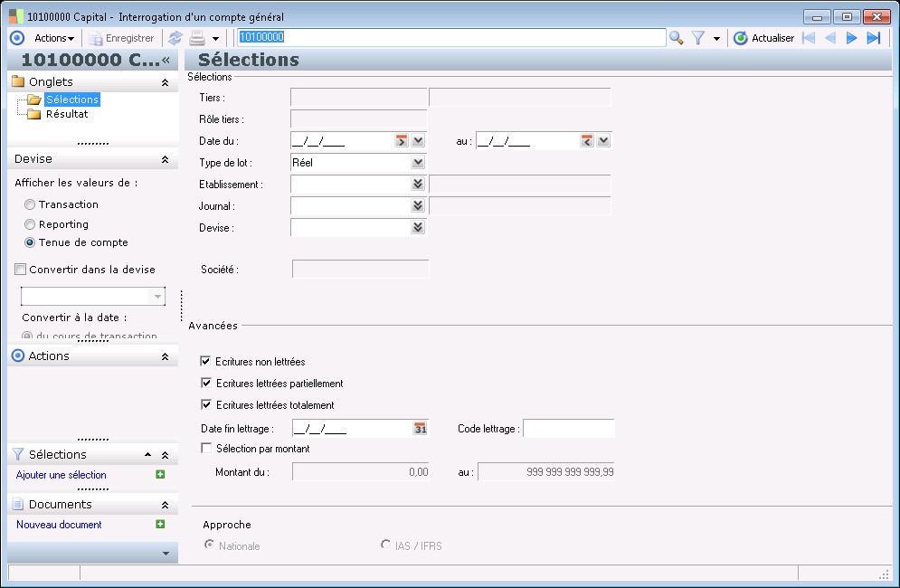Open the filter dropdown arrow
This screenshot has height=588, width=900.
(716, 39)
